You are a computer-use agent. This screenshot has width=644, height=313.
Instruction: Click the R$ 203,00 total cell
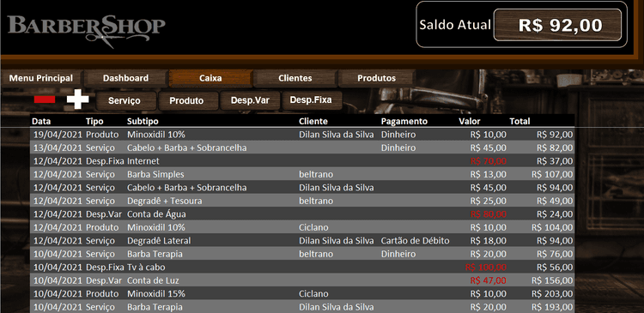(552, 294)
